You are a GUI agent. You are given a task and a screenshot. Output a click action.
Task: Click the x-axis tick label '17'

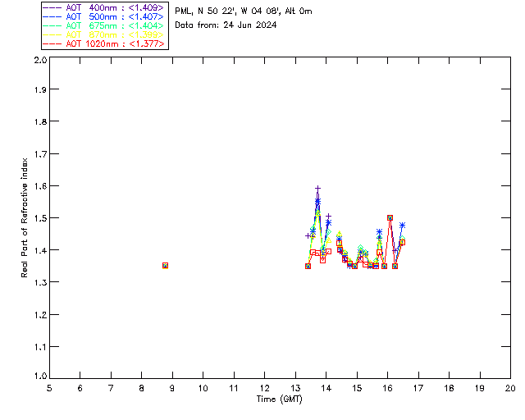tap(418, 388)
